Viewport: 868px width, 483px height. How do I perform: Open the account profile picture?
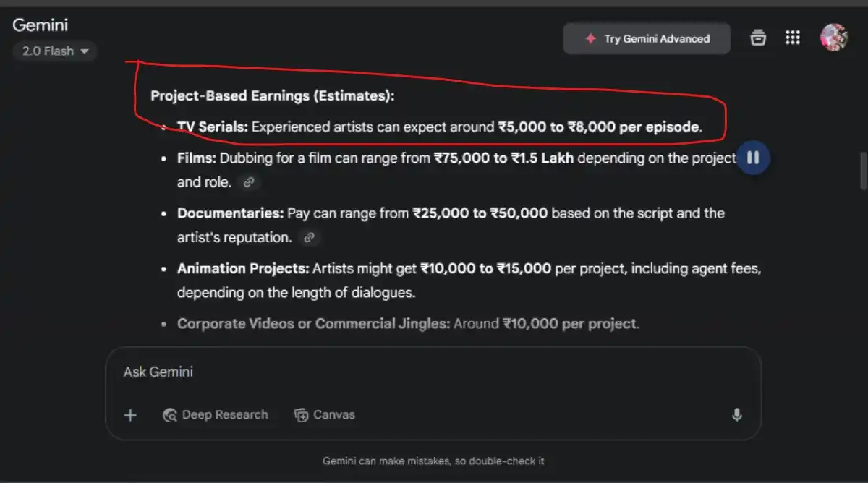pyautogui.click(x=833, y=38)
